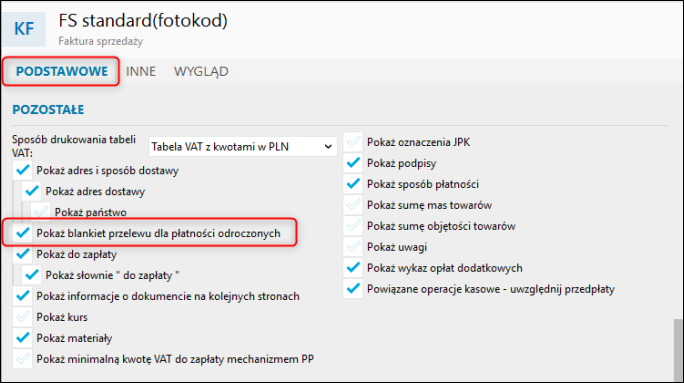Viewport: 684px width, 383px height.
Task: Enable Pokaż oznaczenia JPK checkbox
Action: click(x=353, y=142)
